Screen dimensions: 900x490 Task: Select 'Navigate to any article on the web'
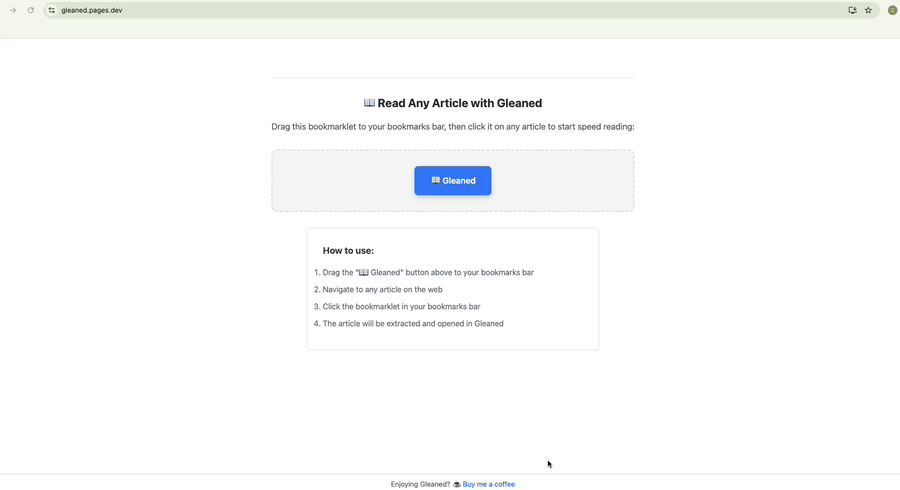click(382, 290)
